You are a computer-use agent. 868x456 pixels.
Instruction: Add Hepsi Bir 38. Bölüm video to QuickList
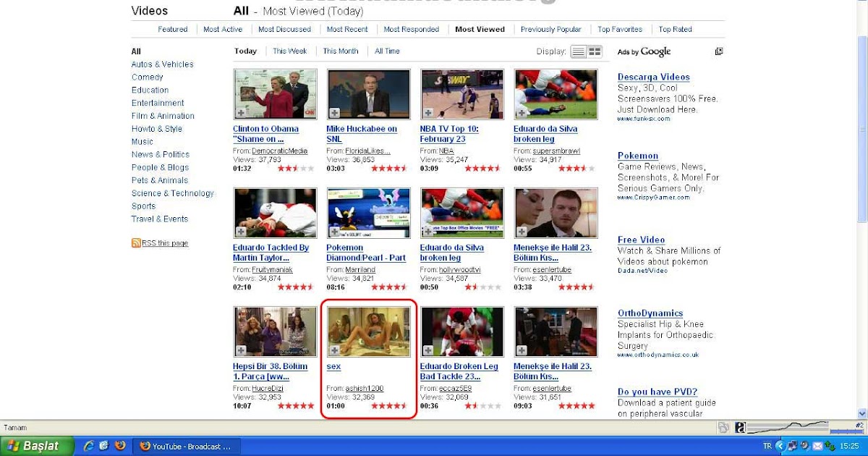click(x=241, y=350)
